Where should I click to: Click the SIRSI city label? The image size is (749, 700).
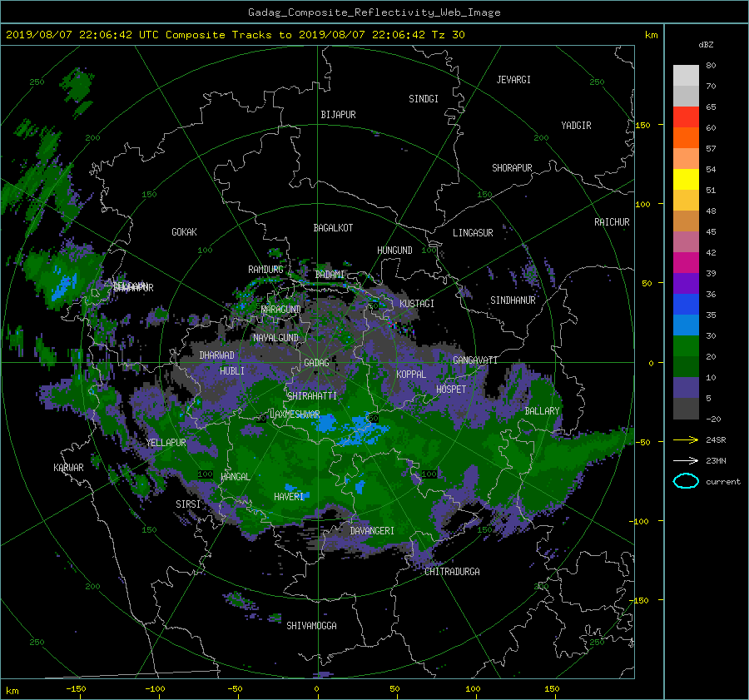188,504
